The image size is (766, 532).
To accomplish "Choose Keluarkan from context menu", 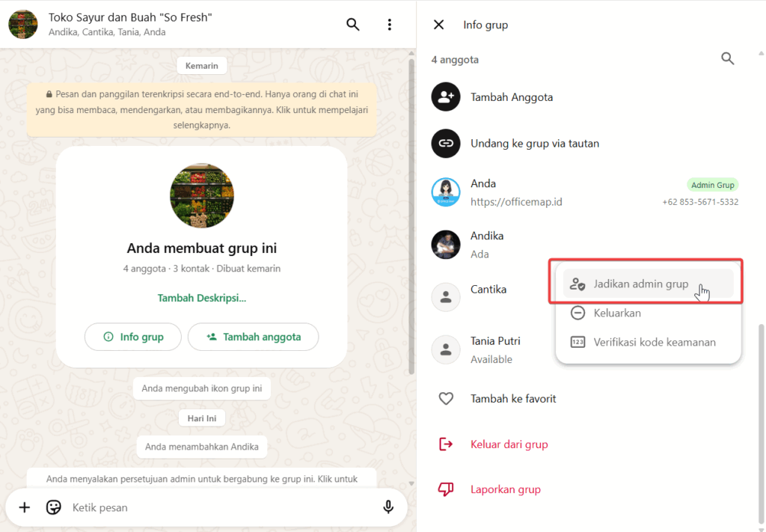I will [616, 313].
